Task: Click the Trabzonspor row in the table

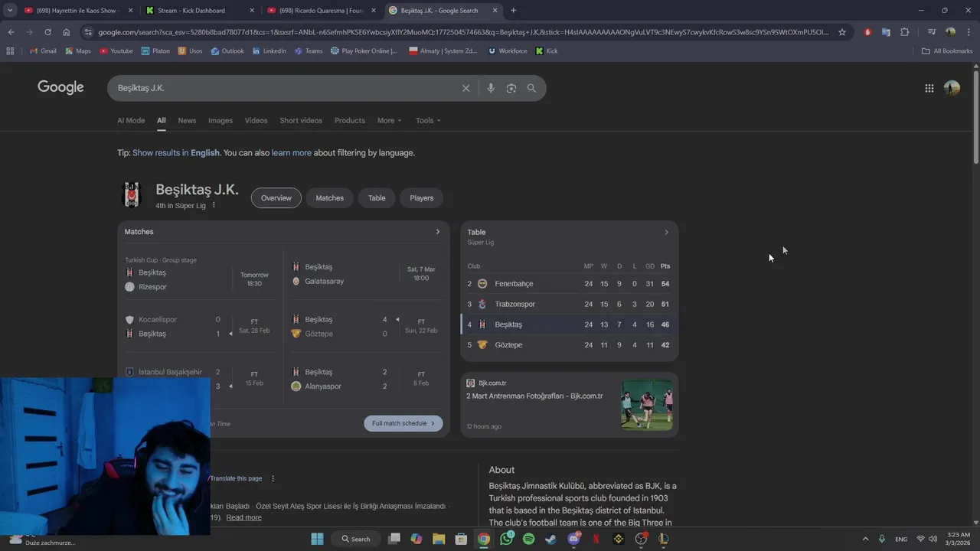Action: 569,304
